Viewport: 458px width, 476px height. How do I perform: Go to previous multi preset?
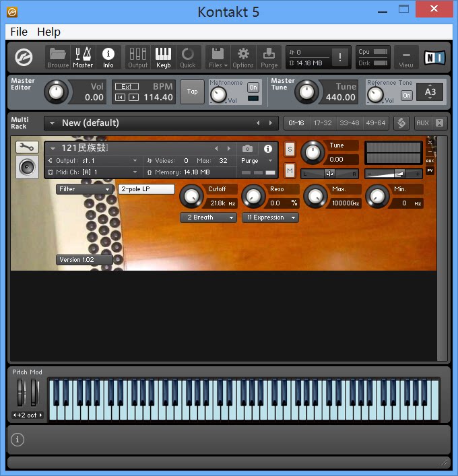coord(258,123)
